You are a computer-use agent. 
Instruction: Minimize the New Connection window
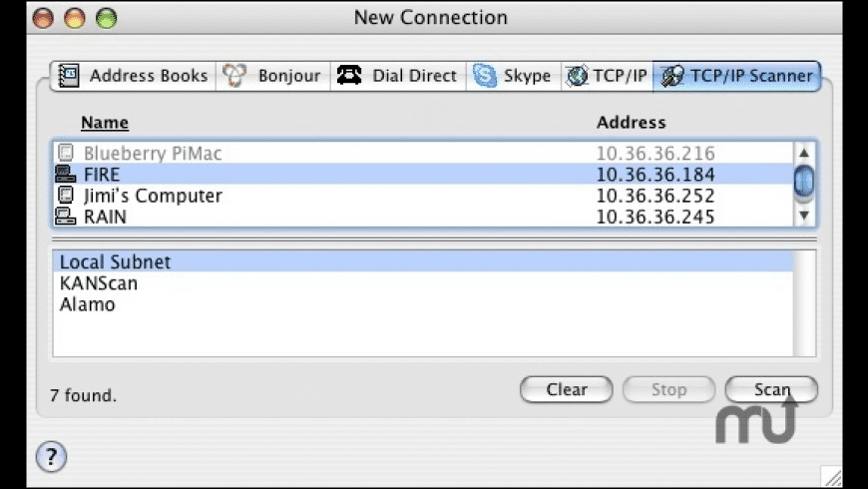coord(75,18)
